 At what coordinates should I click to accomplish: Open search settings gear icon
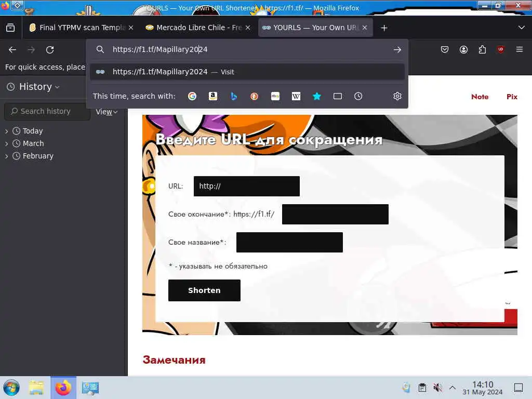click(x=397, y=96)
